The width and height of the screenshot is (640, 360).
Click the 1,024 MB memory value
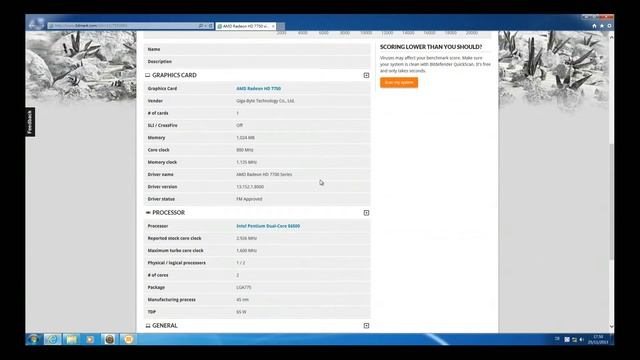245,138
